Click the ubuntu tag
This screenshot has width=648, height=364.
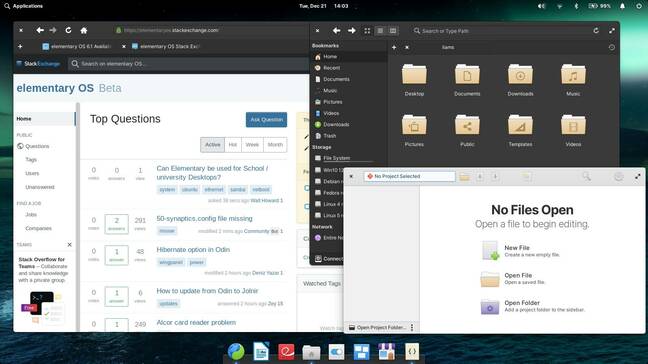pyautogui.click(x=190, y=190)
